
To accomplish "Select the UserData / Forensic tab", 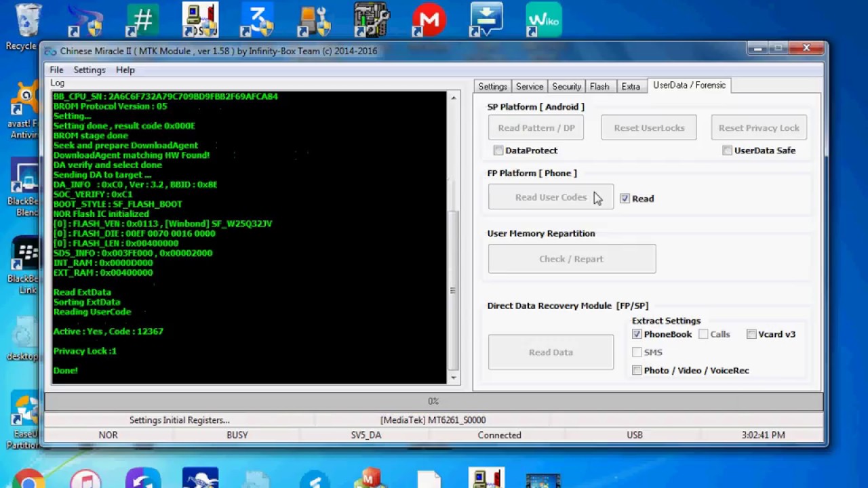I will (689, 85).
